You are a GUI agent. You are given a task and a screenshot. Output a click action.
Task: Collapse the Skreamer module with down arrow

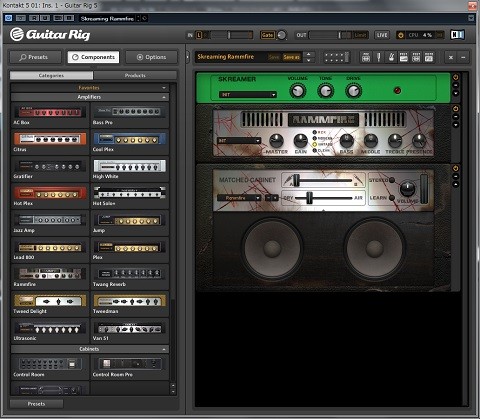point(456,93)
